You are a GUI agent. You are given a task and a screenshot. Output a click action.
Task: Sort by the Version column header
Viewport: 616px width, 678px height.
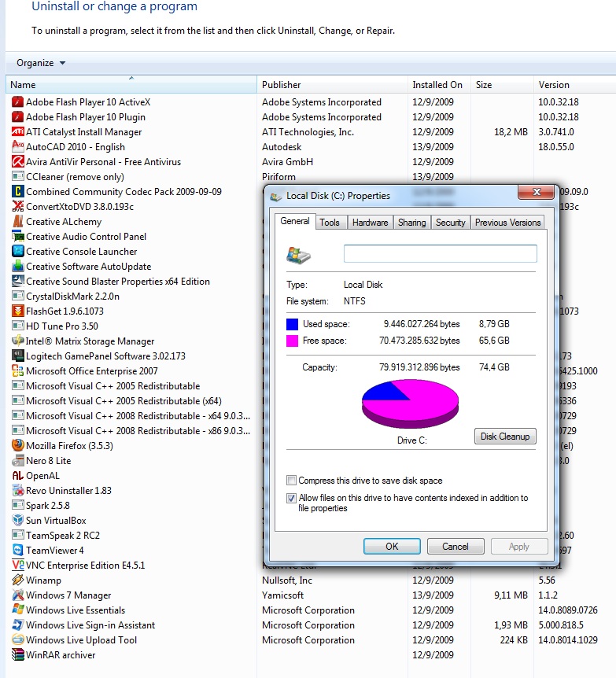pyautogui.click(x=574, y=85)
